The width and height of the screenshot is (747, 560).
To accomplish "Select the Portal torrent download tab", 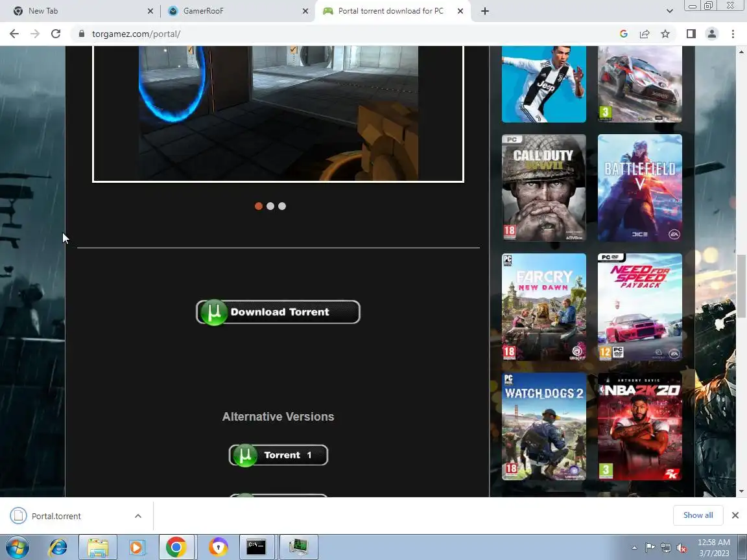I will point(392,11).
